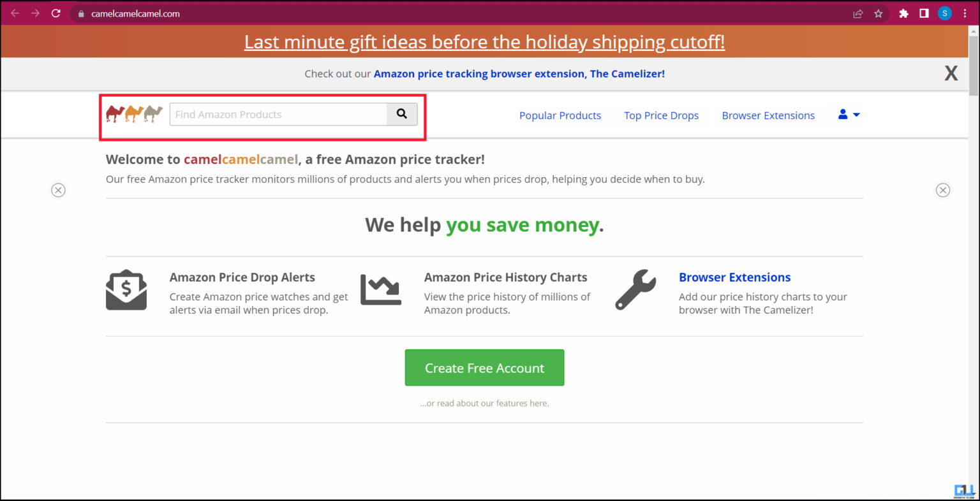Click the price history chart icon
The image size is (980, 501).
pos(381,289)
